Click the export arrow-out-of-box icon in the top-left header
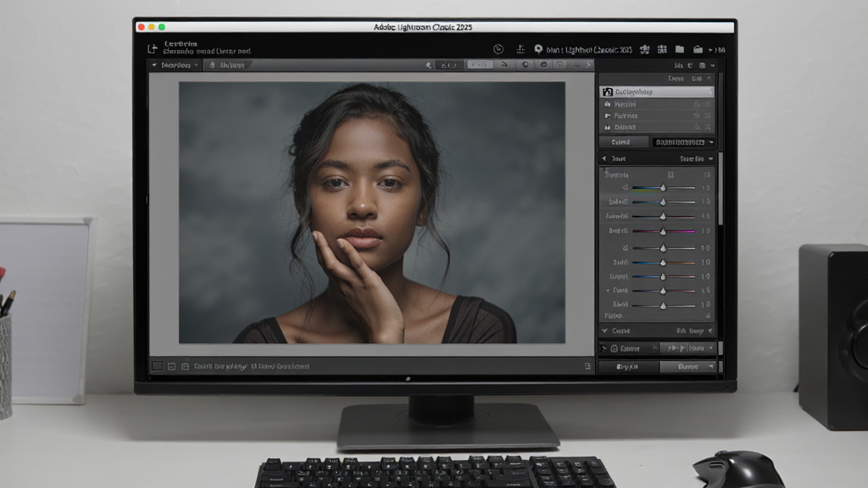Image resolution: width=868 pixels, height=488 pixels. tap(153, 48)
